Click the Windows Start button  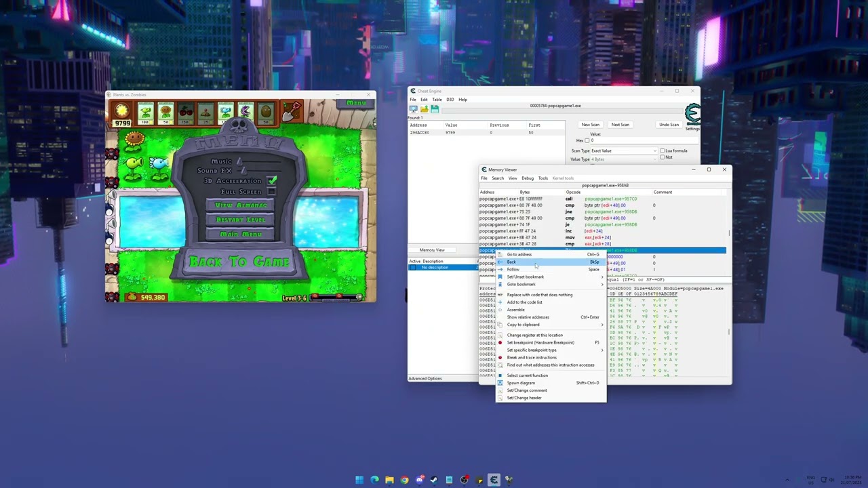[x=359, y=480]
